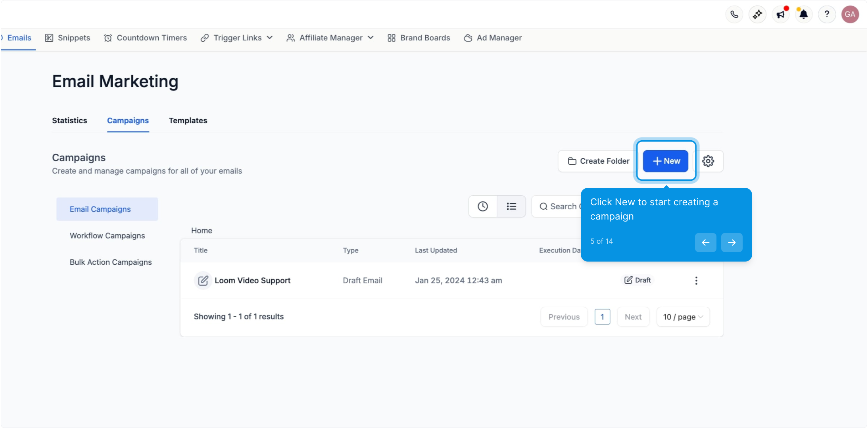Go to next tour step arrow
Screen dimensions: 868x428
click(x=732, y=243)
